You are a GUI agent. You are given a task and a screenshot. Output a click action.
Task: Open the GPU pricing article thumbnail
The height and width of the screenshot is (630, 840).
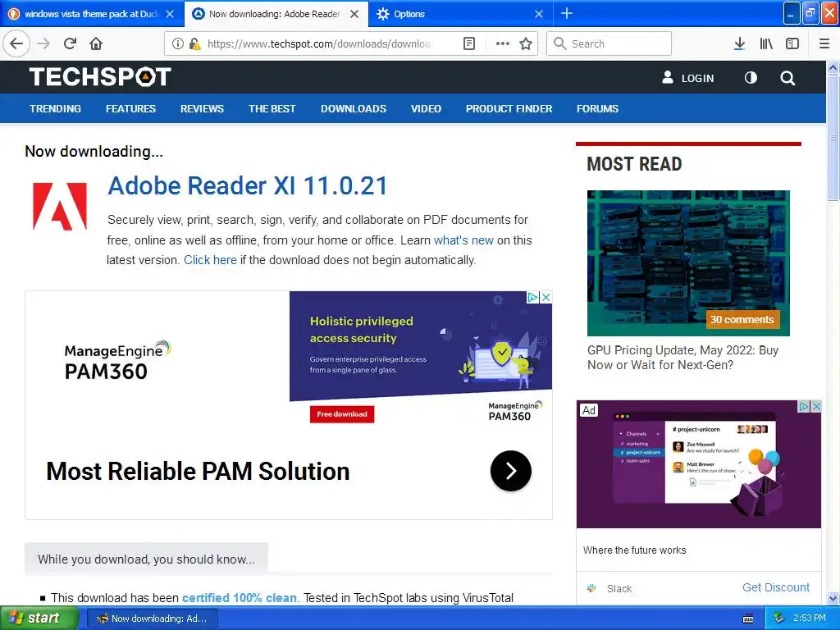(x=688, y=263)
